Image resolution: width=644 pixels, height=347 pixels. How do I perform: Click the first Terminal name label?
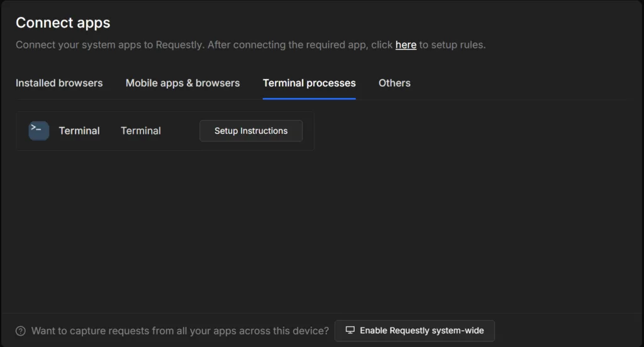pos(79,131)
